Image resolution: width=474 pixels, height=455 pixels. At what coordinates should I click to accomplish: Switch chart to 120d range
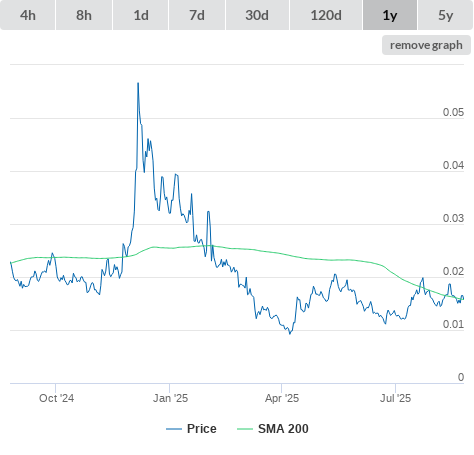(326, 15)
